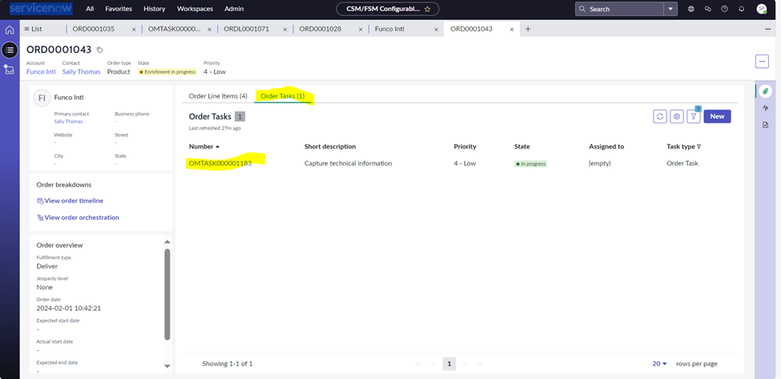Image resolution: width=781 pixels, height=379 pixels.
Task: Click the Priority column header
Action: 465,147
